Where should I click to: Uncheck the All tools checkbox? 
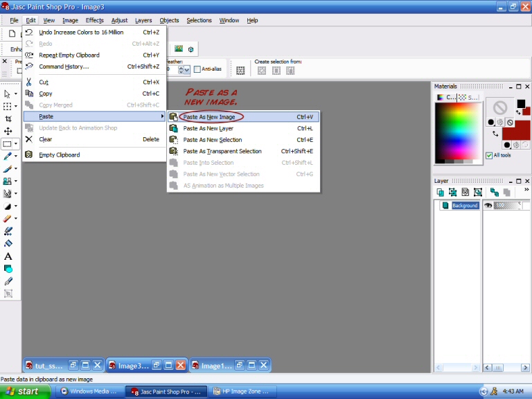[x=489, y=155]
